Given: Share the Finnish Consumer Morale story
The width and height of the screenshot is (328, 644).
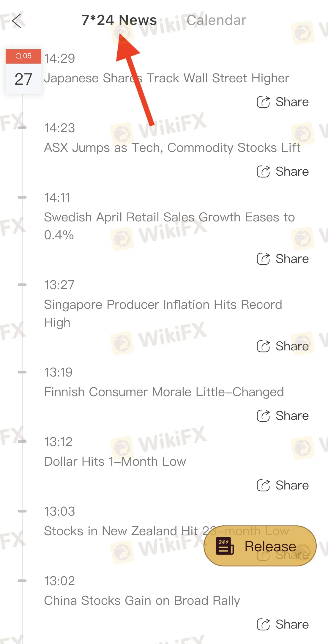Looking at the screenshot, I should (283, 416).
